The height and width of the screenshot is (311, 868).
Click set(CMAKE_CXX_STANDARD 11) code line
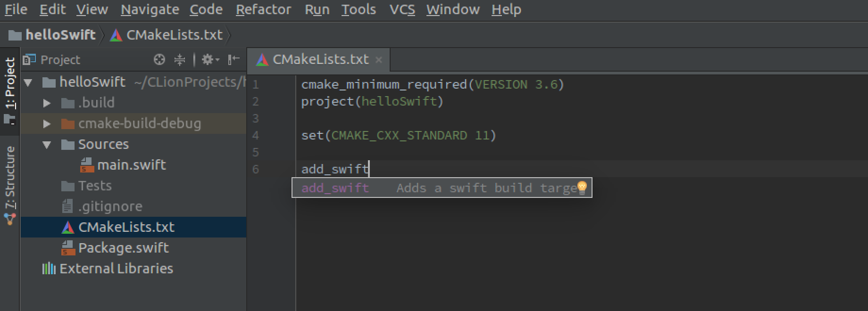pos(399,136)
